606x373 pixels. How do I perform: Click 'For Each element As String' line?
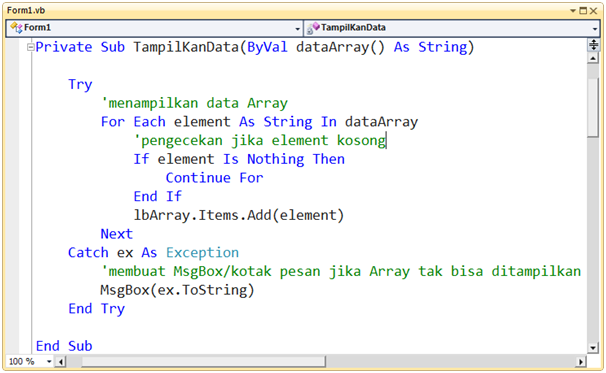[259, 122]
